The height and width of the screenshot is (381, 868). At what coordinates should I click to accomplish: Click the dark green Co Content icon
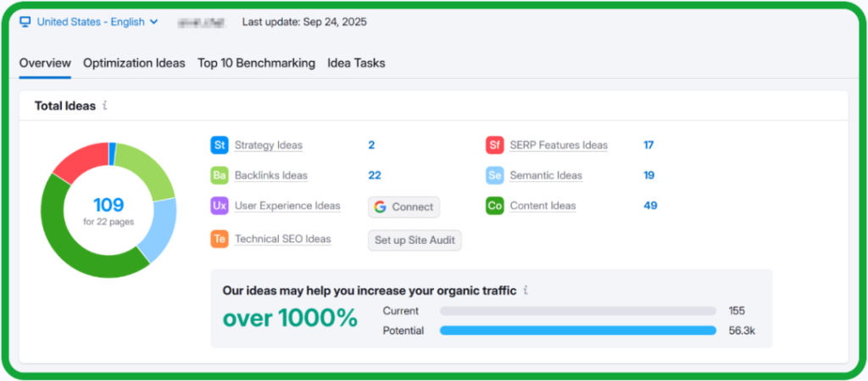[x=495, y=206]
